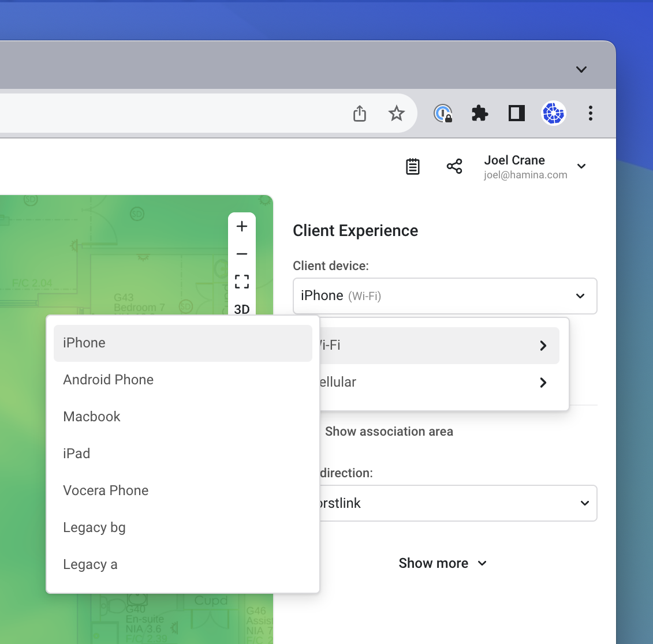The image size is (653, 644).
Task: Expand the tab search chevron
Action: pyautogui.click(x=581, y=69)
